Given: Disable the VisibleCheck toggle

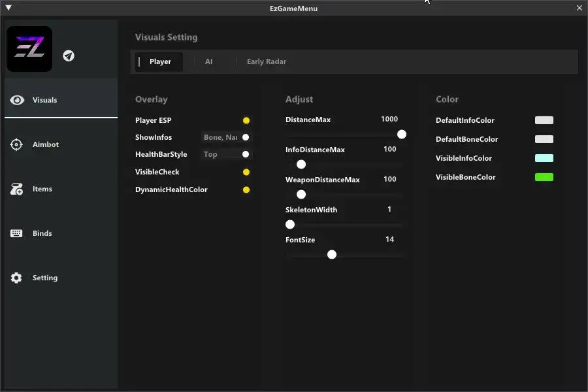Looking at the screenshot, I should 246,172.
